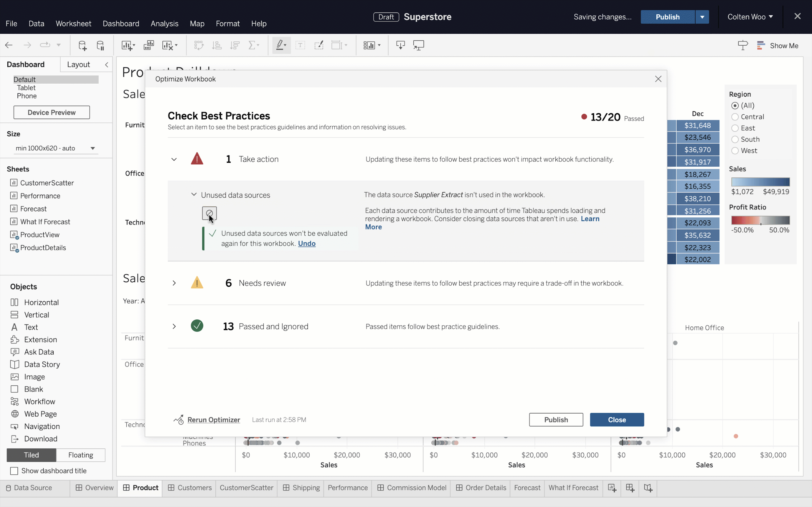Image resolution: width=812 pixels, height=507 pixels.
Task: Click the undo back arrow icon
Action: click(9, 45)
